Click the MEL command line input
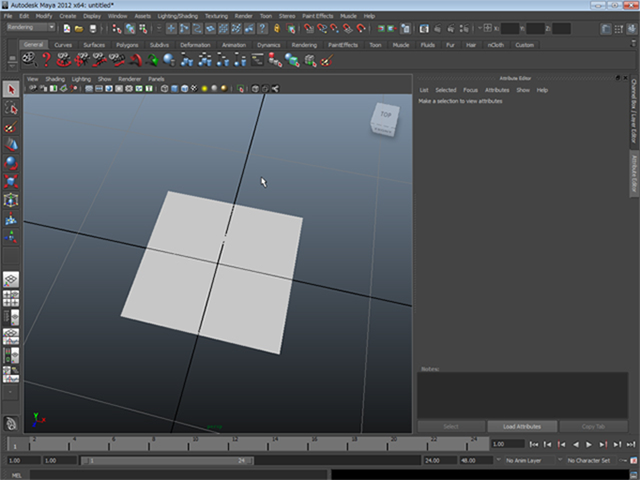 point(178,475)
